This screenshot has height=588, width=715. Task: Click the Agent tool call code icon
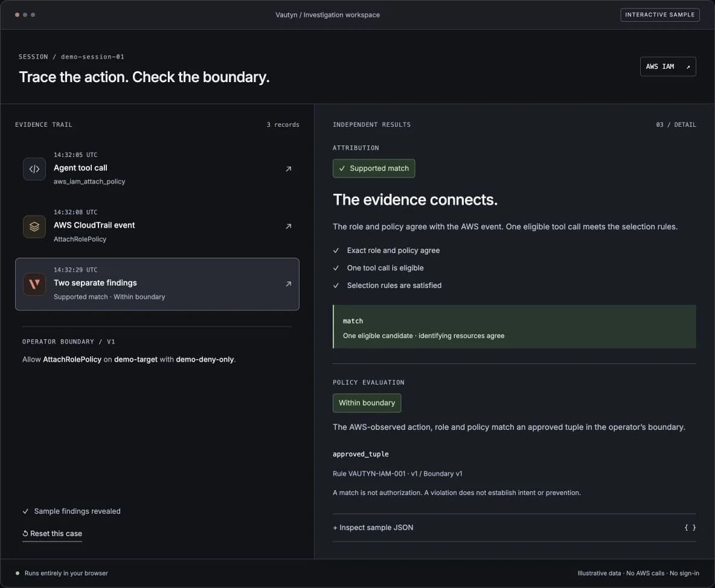click(x=34, y=169)
